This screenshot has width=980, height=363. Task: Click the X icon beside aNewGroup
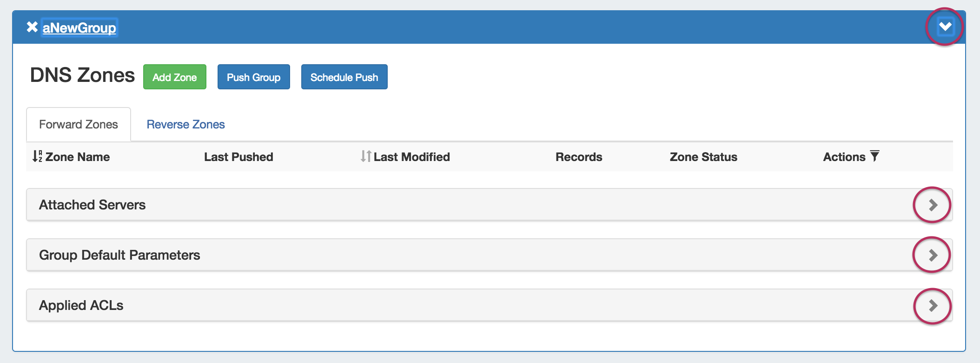pyautogui.click(x=32, y=27)
